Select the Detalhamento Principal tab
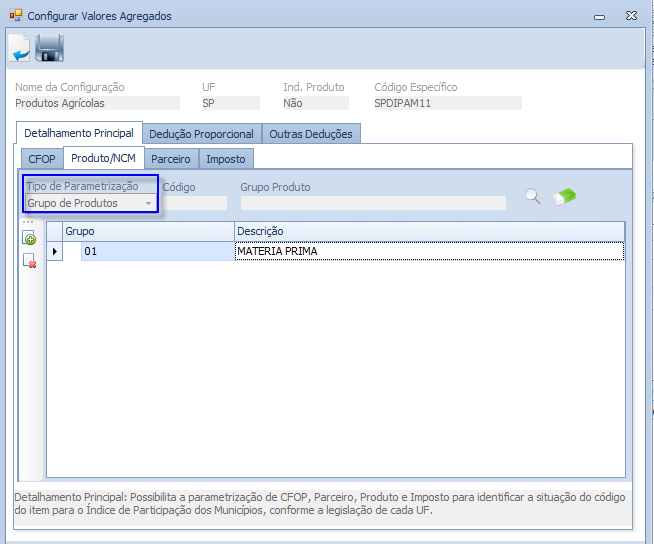The image size is (654, 544). [x=79, y=133]
